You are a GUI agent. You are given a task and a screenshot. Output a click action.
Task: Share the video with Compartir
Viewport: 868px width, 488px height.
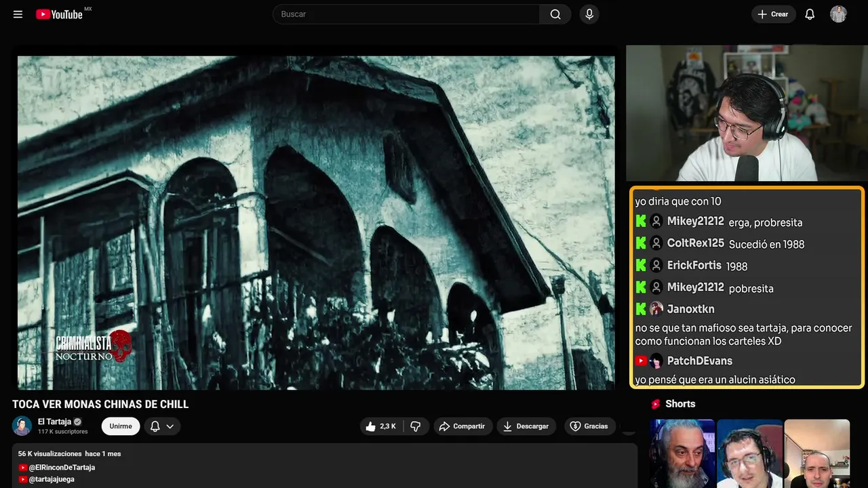[x=462, y=426]
